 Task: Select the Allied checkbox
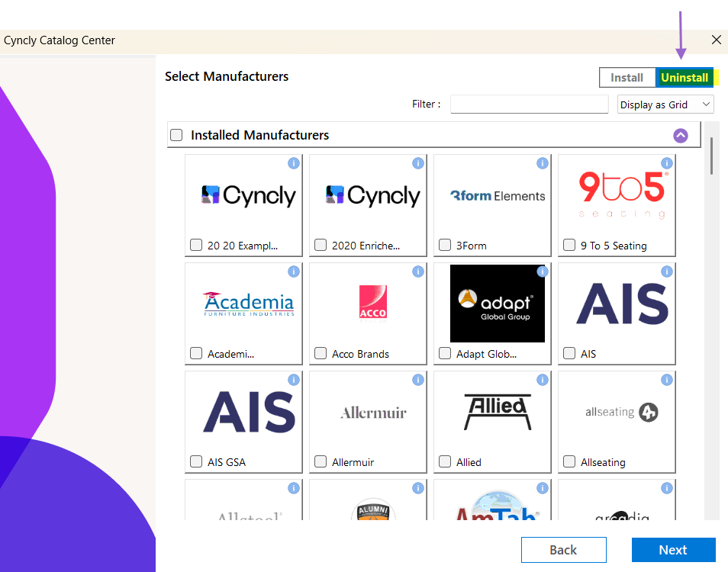445,461
